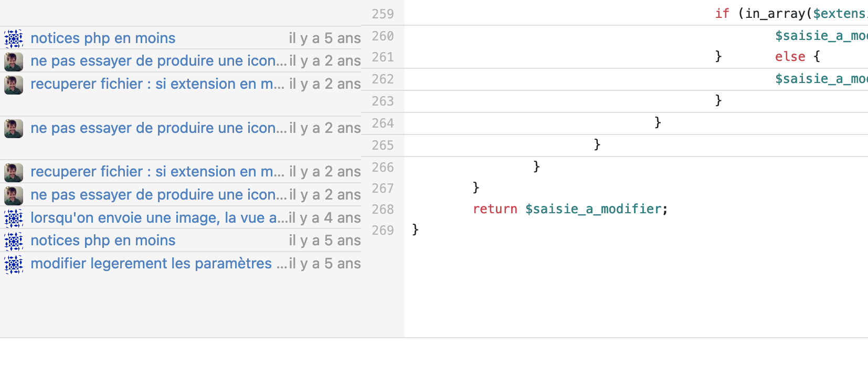Click '$saisie_a_mo' variable on line 260
This screenshot has width=868, height=375.
pos(821,36)
